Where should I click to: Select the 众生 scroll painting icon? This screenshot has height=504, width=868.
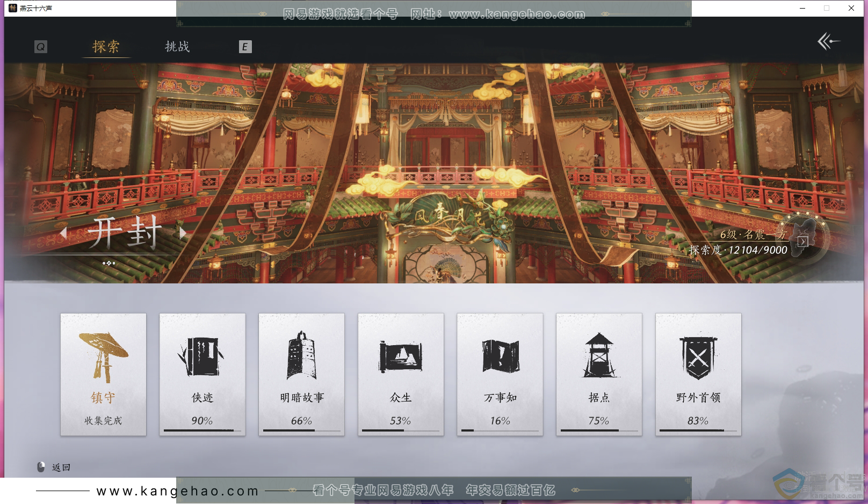(x=401, y=356)
